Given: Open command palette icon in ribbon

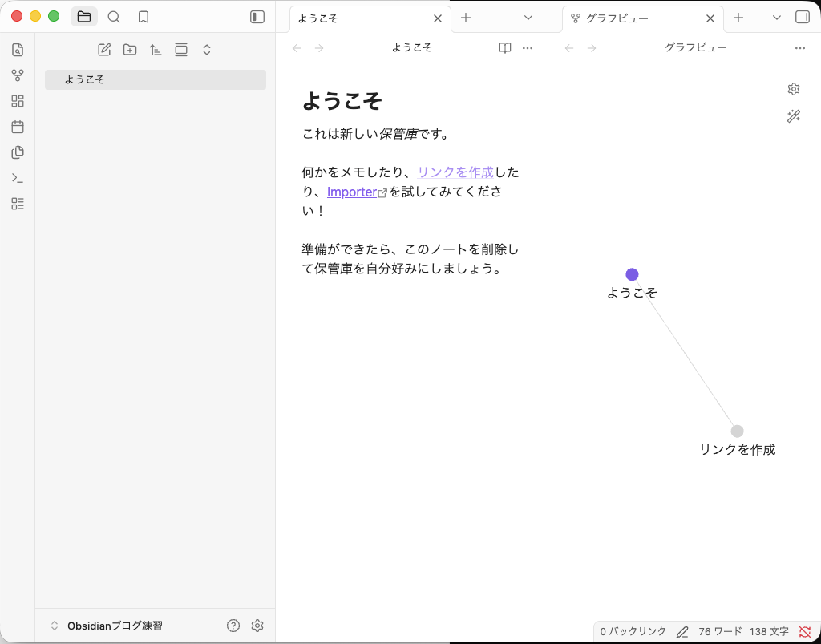Looking at the screenshot, I should pyautogui.click(x=18, y=178).
